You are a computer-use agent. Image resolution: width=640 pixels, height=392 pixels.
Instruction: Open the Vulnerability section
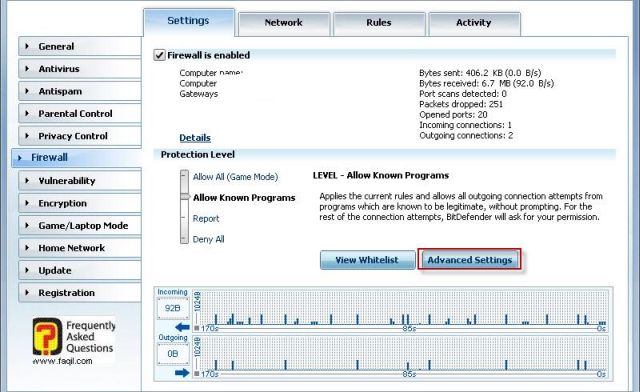coord(80,181)
